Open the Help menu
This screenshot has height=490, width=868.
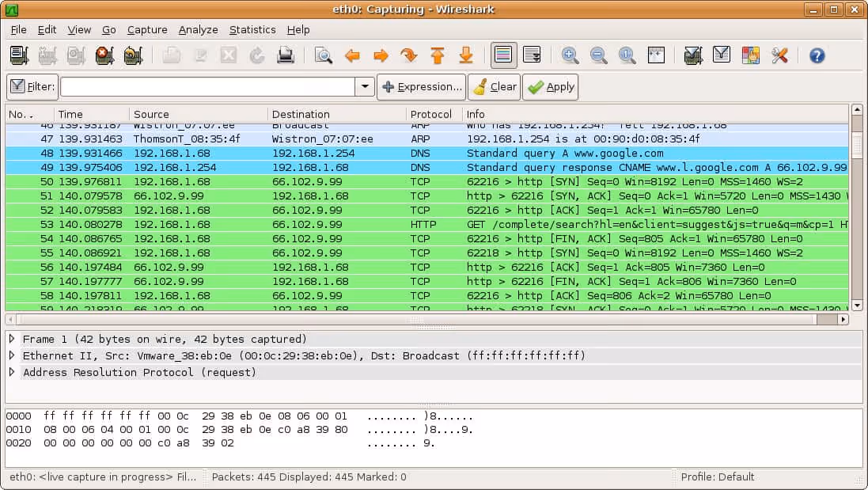[x=298, y=30]
